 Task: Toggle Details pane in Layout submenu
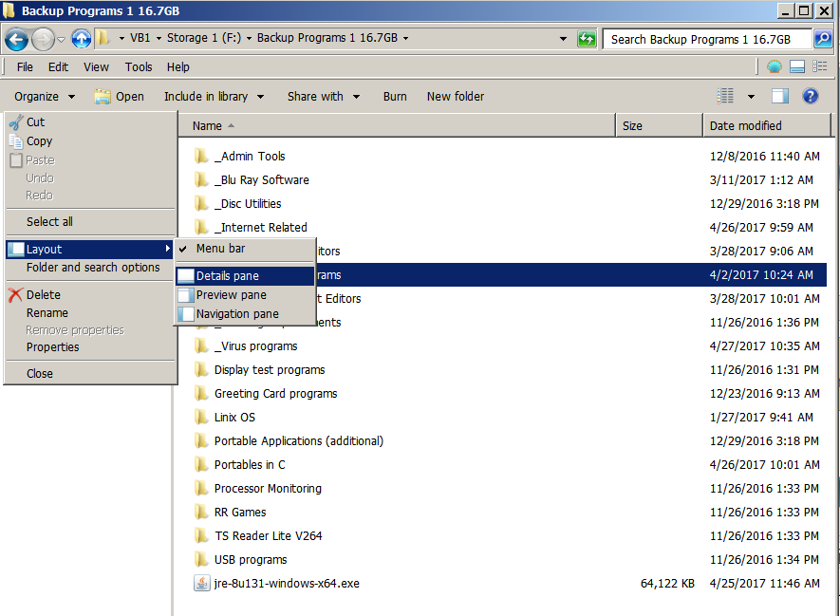(x=227, y=276)
